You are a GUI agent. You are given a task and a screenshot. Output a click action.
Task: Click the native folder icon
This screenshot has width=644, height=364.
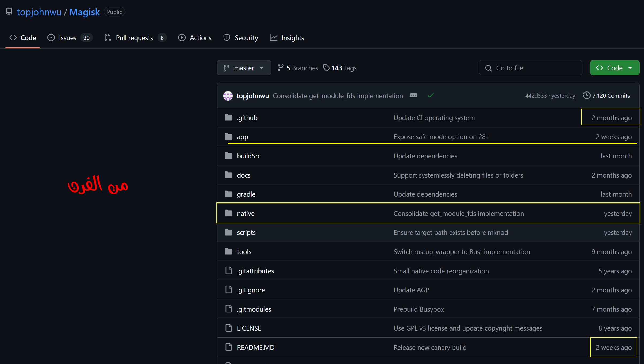(228, 213)
